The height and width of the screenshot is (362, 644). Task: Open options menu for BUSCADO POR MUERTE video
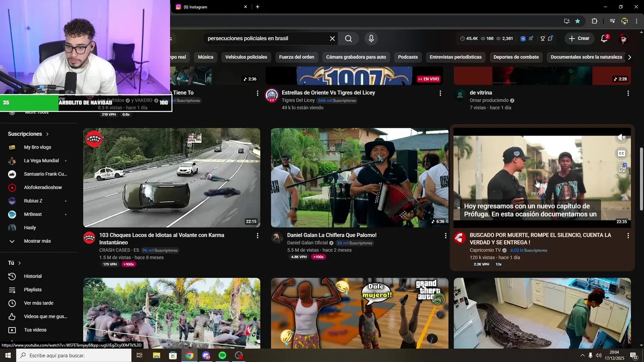coord(628,235)
